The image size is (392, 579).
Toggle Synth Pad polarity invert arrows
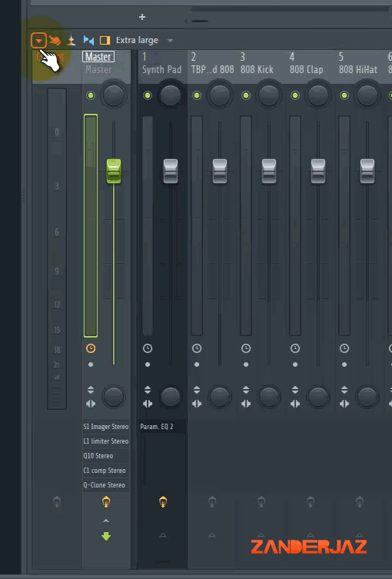pos(148,390)
